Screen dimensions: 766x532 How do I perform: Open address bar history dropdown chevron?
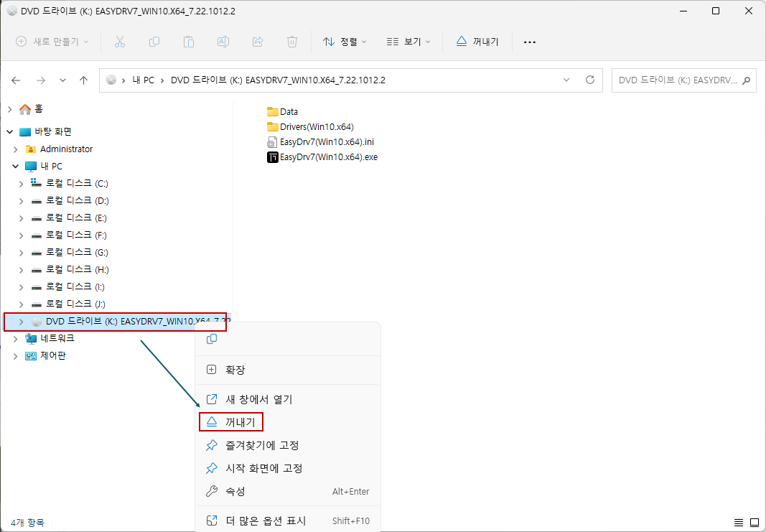(x=566, y=80)
